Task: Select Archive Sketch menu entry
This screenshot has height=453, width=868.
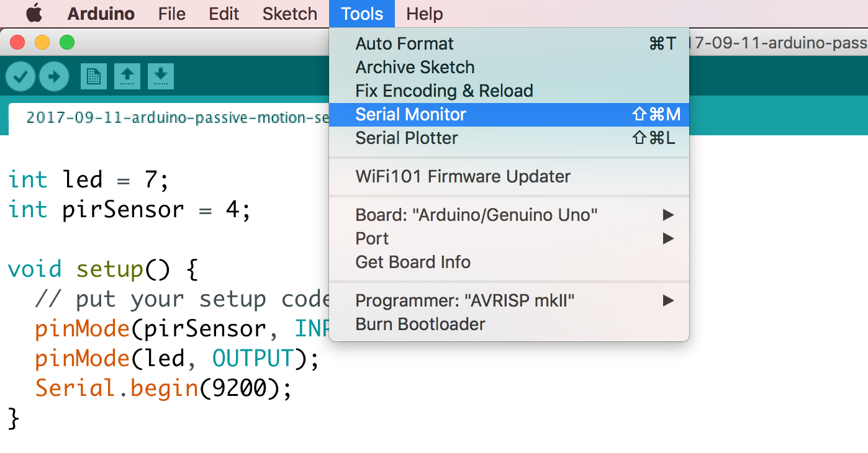Action: 509,67
